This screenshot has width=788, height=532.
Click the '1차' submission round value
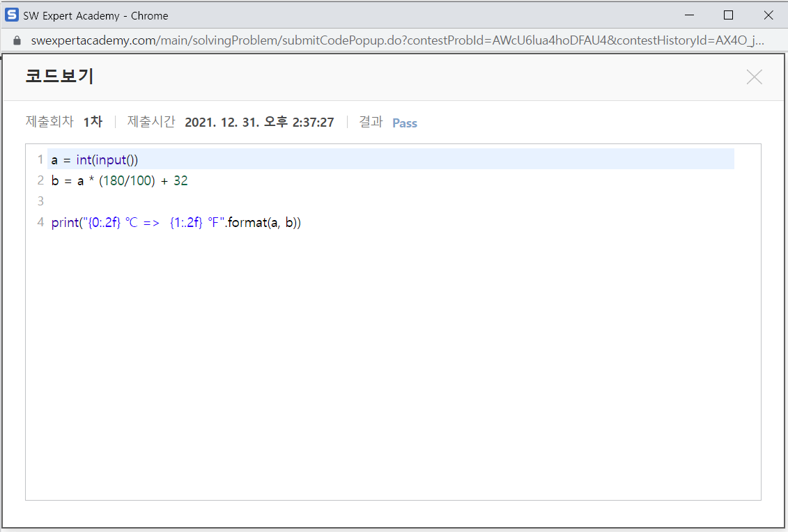pyautogui.click(x=93, y=122)
